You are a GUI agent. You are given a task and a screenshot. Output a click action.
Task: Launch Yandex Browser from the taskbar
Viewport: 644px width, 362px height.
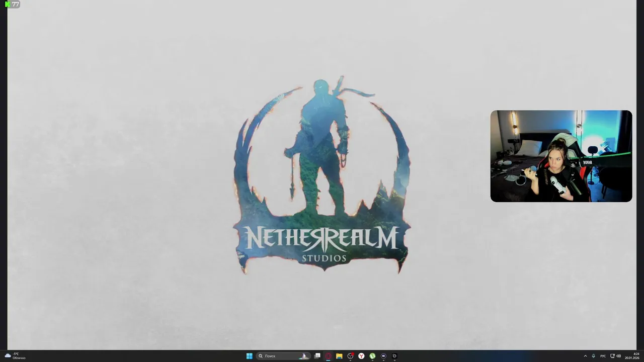click(x=361, y=356)
